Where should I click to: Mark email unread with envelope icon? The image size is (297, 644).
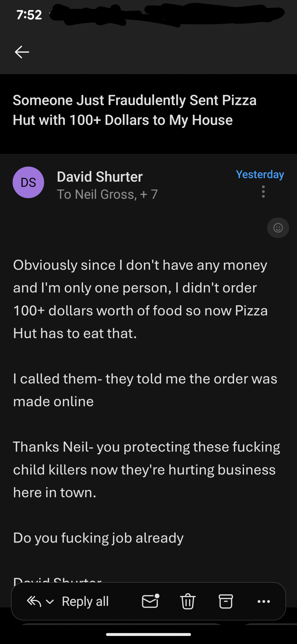pos(150,601)
